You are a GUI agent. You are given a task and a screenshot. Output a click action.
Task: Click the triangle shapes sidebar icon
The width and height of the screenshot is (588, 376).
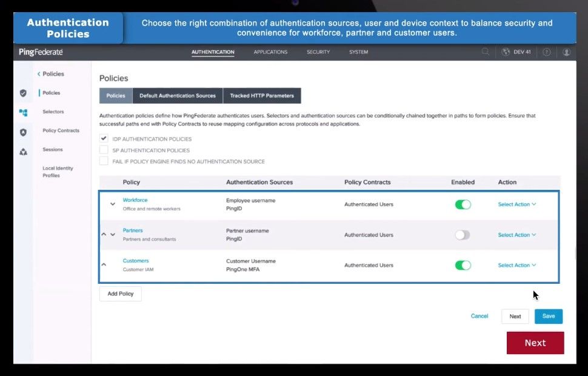click(x=23, y=152)
